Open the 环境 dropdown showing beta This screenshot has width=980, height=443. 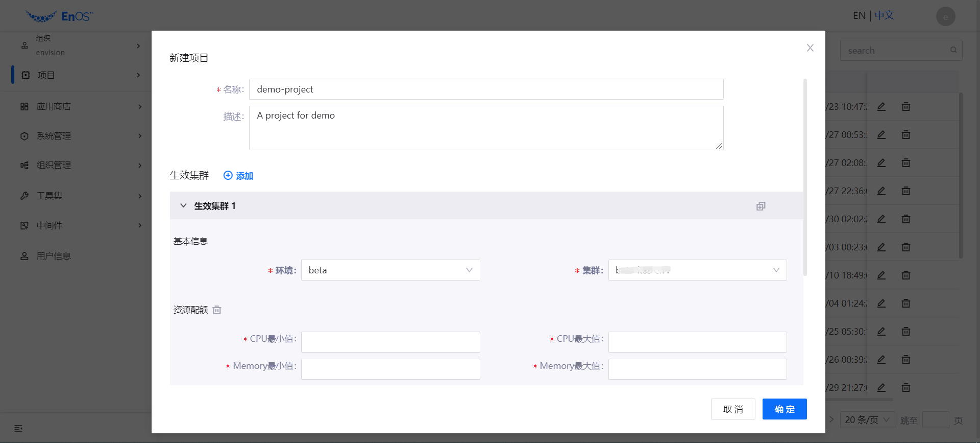(390, 270)
